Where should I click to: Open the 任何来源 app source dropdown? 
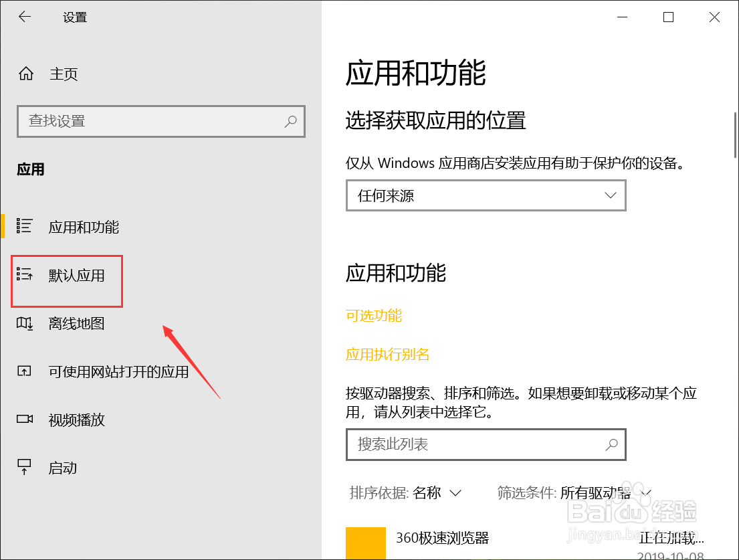coord(486,195)
